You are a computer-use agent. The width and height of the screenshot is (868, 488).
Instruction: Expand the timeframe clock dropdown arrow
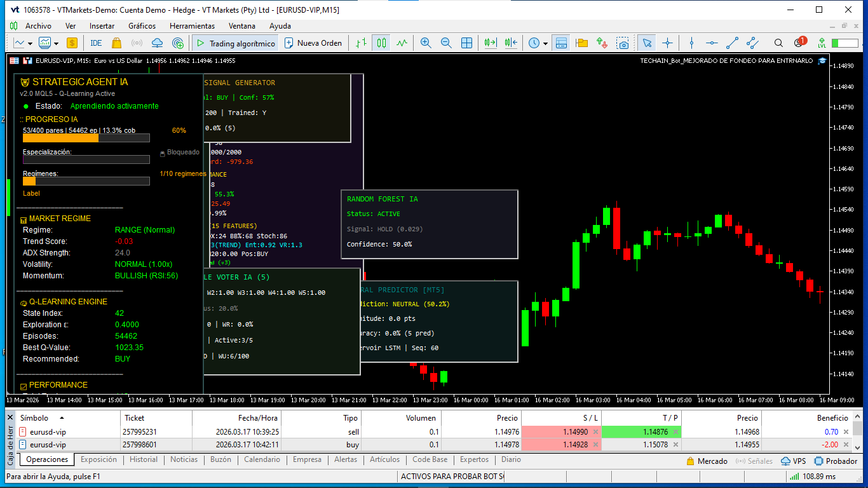click(x=545, y=43)
